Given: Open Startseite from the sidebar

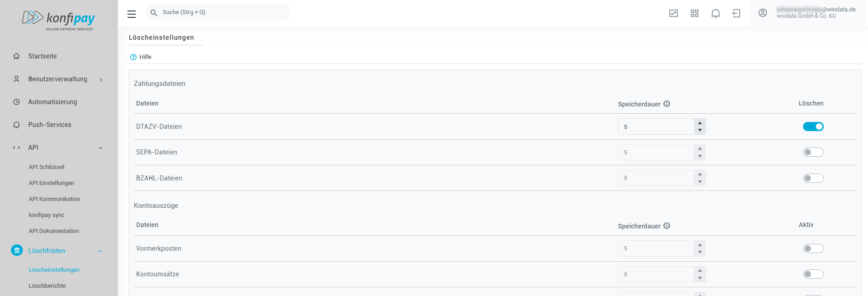Looking at the screenshot, I should 42,56.
